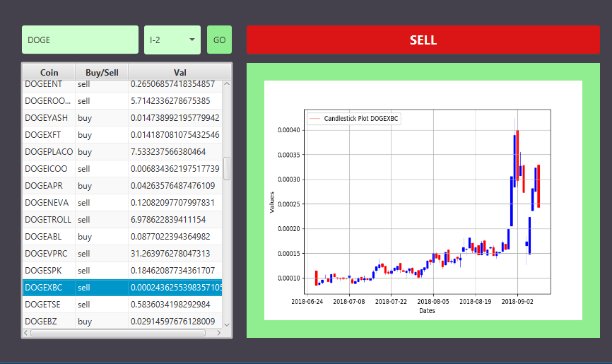Sort table by Coin column header
612x364 pixels.
coord(49,72)
